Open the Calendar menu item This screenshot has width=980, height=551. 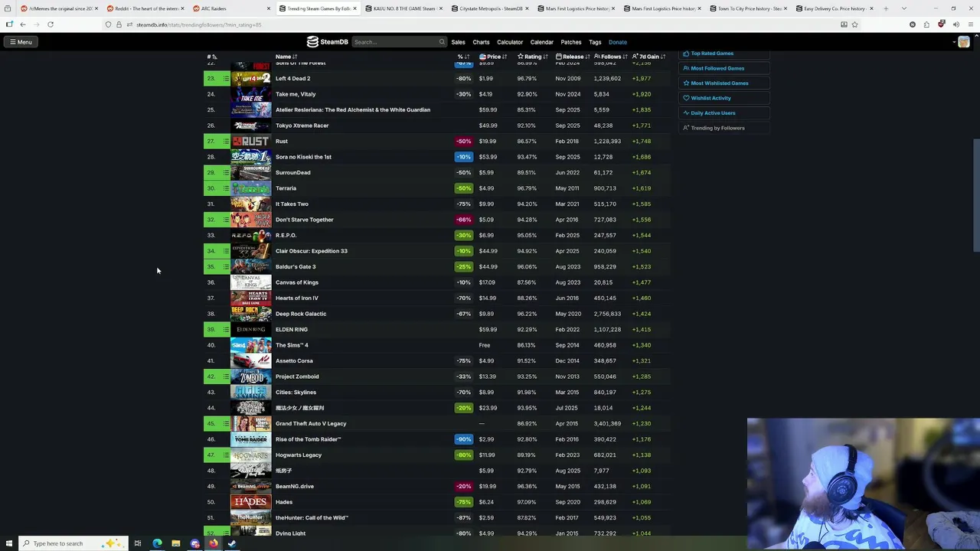click(541, 42)
